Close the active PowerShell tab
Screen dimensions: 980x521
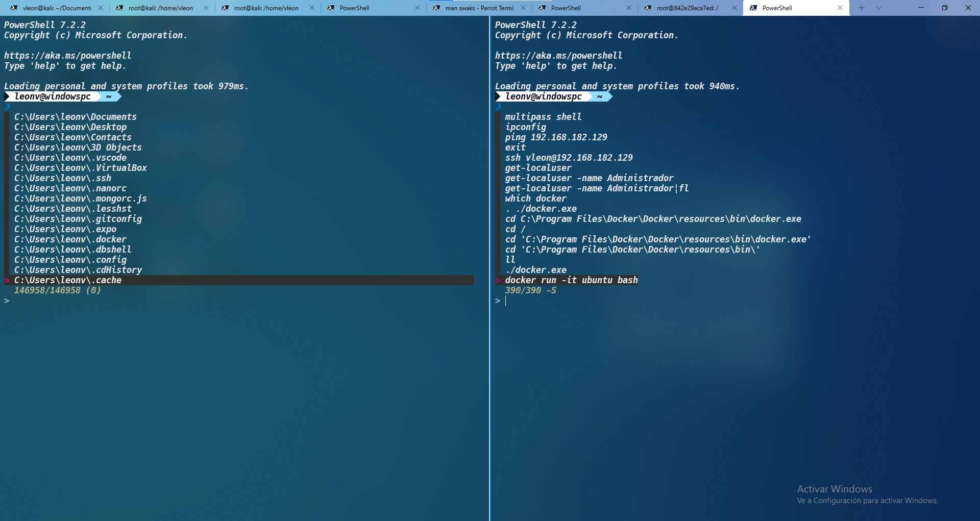(840, 8)
